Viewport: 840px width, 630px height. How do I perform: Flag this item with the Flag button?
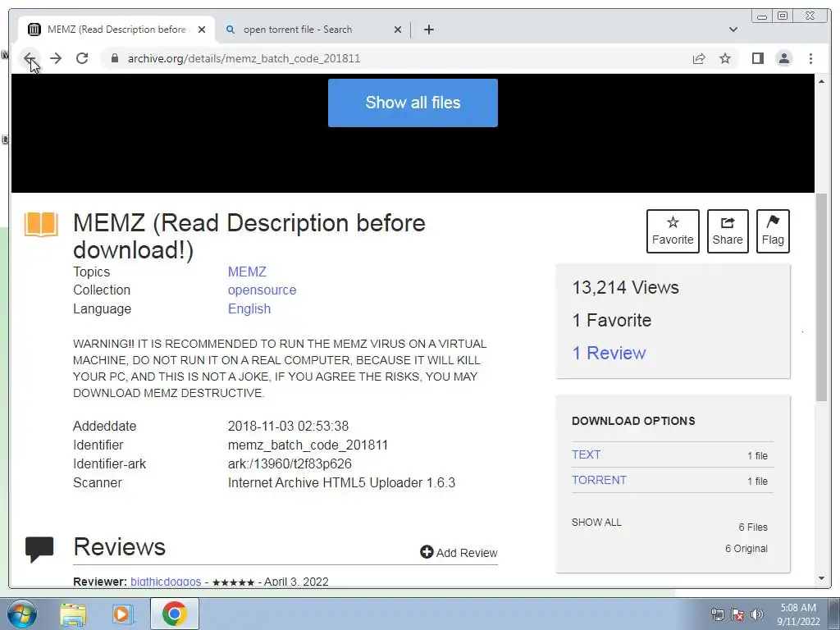(x=773, y=231)
